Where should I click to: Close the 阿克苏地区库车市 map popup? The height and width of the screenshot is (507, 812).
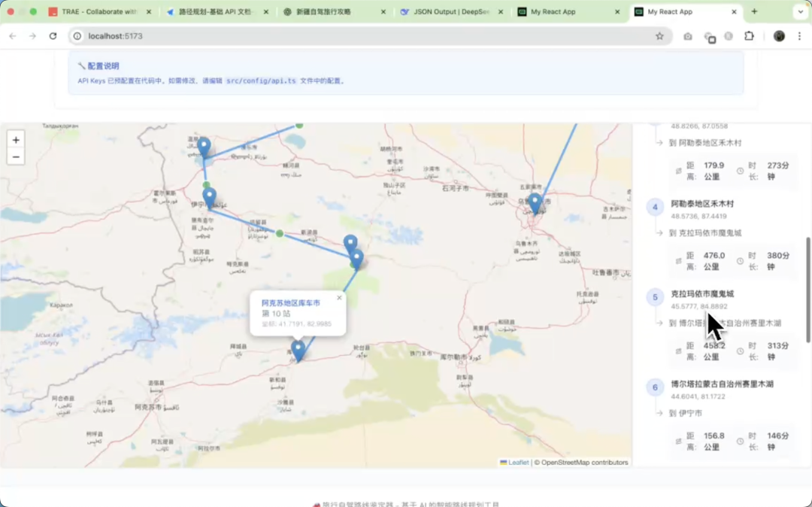(339, 298)
